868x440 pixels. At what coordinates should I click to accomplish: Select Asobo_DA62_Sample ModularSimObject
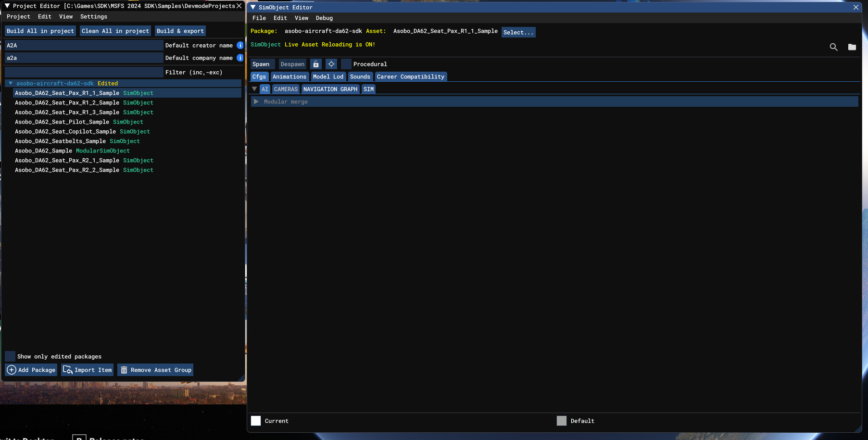point(127,151)
